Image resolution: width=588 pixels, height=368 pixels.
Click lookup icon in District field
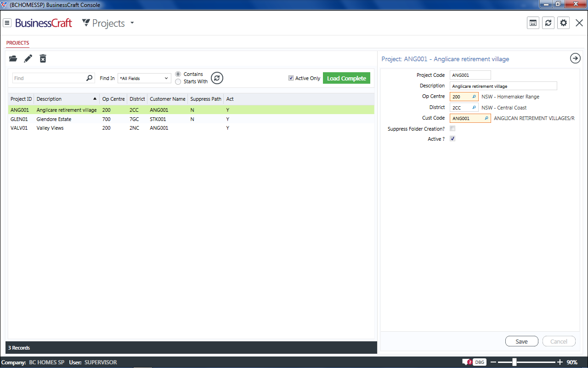[x=474, y=107]
